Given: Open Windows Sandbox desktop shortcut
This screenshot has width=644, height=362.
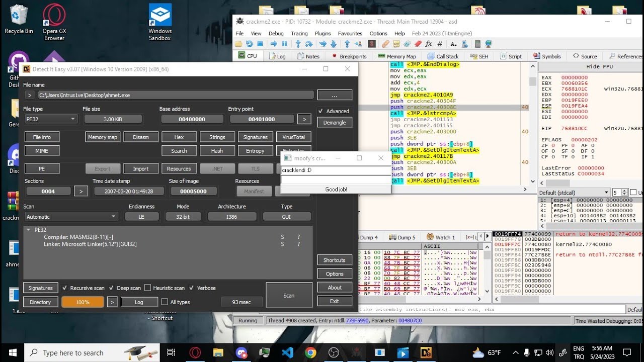Looking at the screenshot, I should point(160,22).
